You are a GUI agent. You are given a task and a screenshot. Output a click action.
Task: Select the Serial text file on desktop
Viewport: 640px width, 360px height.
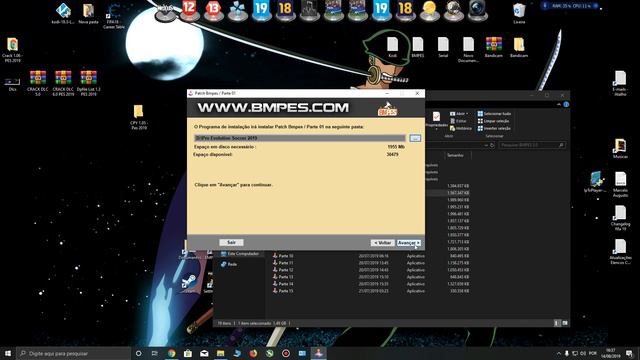[443, 47]
